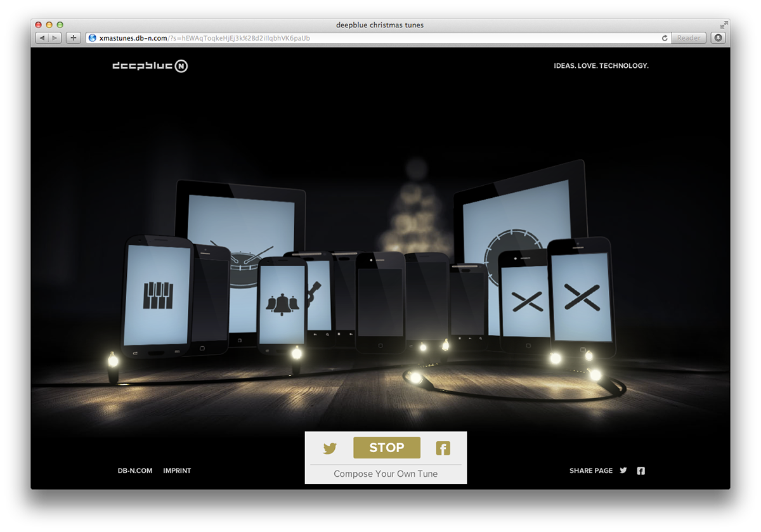The width and height of the screenshot is (761, 532).
Task: Click the globe site icon in address bar
Action: tap(93, 38)
